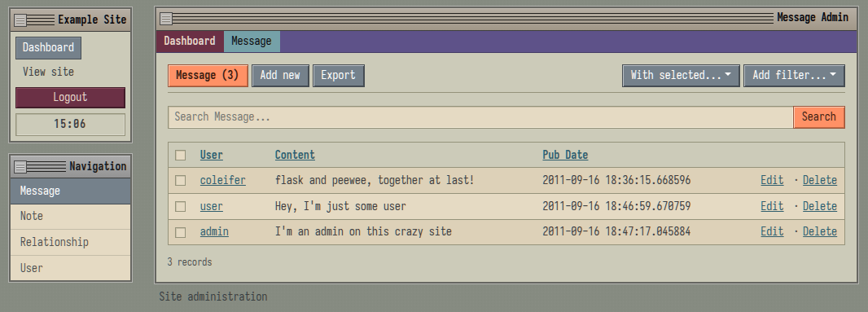This screenshot has width=868, height=312.
Task: Click text 'Hey, I'm just some user'
Action: (x=340, y=207)
